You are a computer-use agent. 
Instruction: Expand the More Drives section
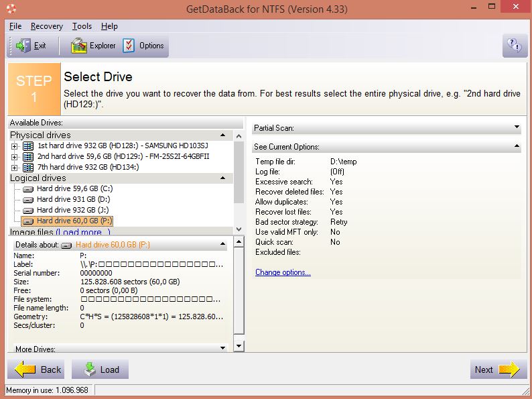click(x=222, y=348)
